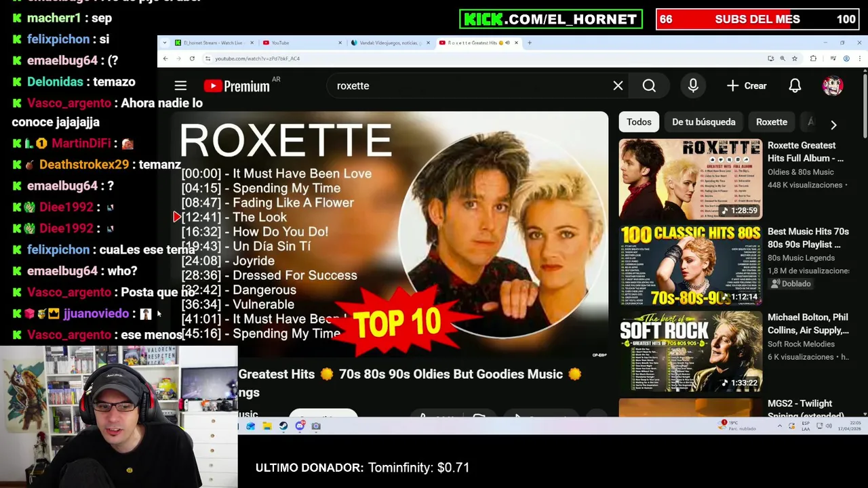868x488 pixels.
Task: Select the De tu búsqueda chip
Action: [x=703, y=122]
